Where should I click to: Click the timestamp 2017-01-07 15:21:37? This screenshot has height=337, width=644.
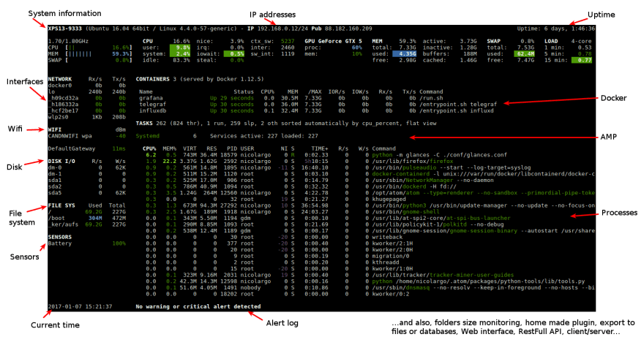(80, 306)
